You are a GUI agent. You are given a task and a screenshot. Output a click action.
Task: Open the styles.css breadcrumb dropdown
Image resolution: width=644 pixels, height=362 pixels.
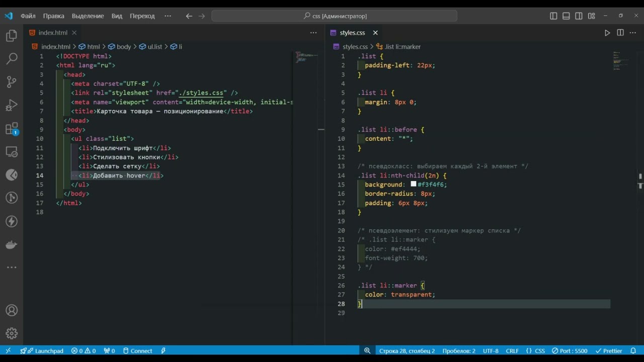point(351,47)
